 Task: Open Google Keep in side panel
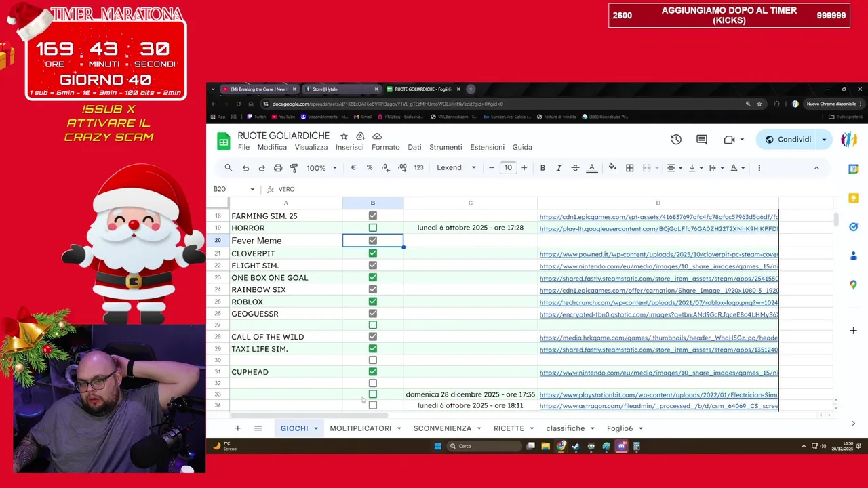pyautogui.click(x=853, y=198)
